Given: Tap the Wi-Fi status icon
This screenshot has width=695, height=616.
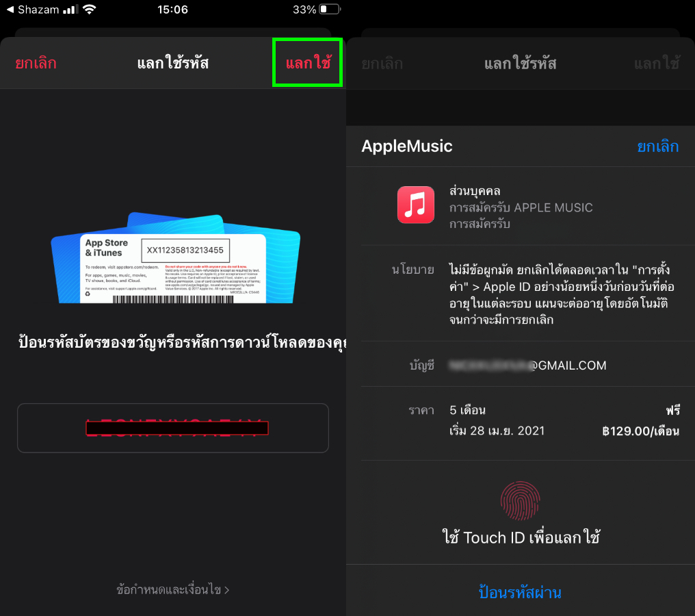Looking at the screenshot, I should 90,10.
